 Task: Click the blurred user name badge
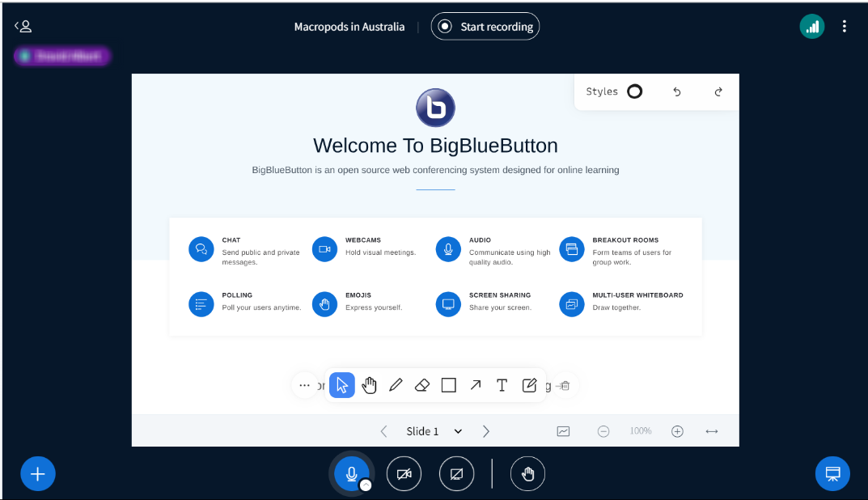[x=62, y=56]
